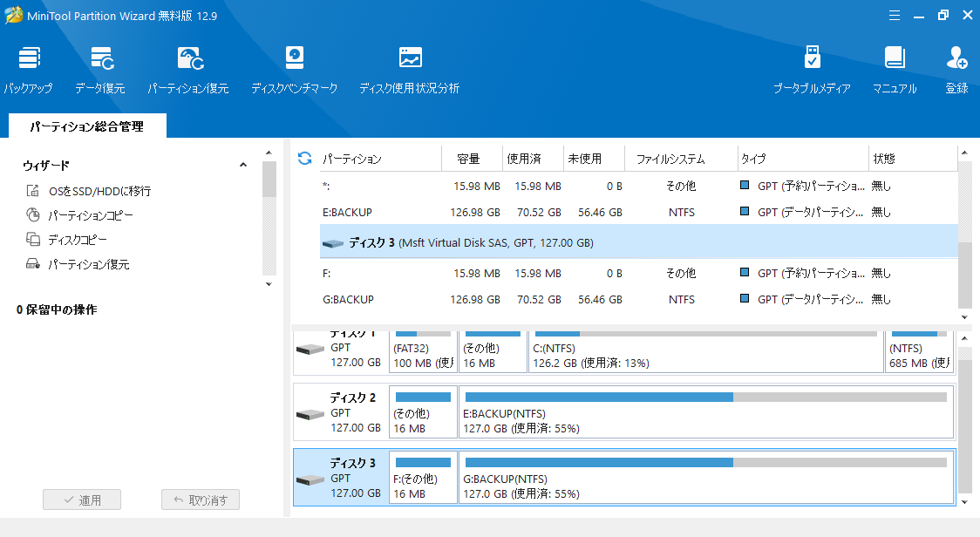Click wizard panel scroll up arrow
This screenshot has height=537, width=980.
(x=269, y=153)
